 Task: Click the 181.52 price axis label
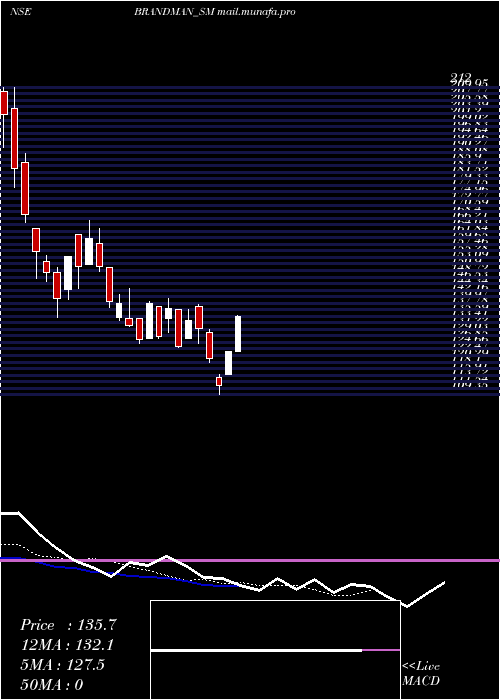pyautogui.click(x=469, y=169)
